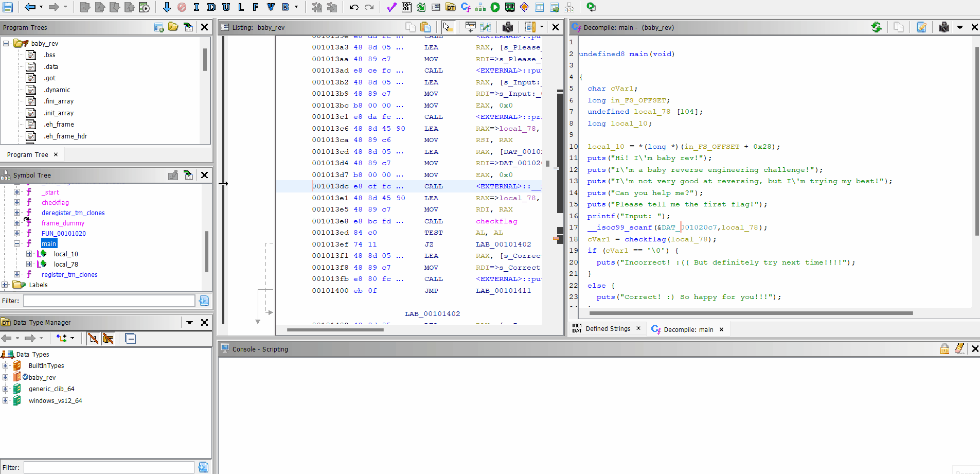Click the edit/export icon in Decompile panel
Screen dimensions: 980x474
[x=921, y=27]
